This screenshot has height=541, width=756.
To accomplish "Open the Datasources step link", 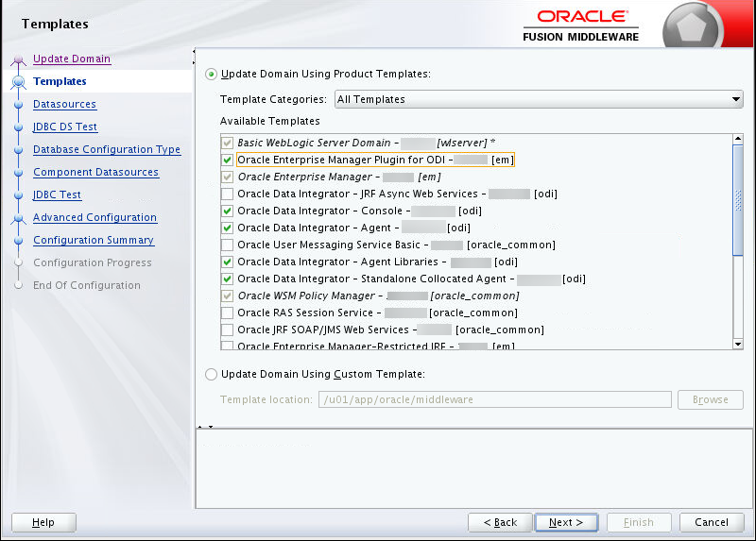I will pos(64,104).
